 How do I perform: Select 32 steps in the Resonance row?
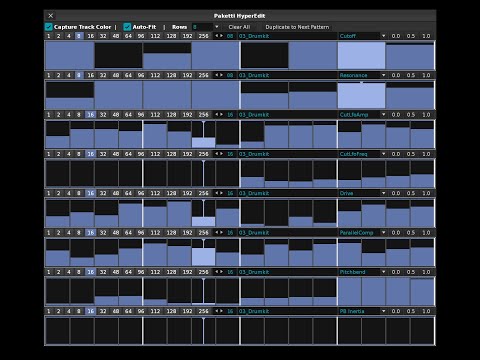coord(103,75)
